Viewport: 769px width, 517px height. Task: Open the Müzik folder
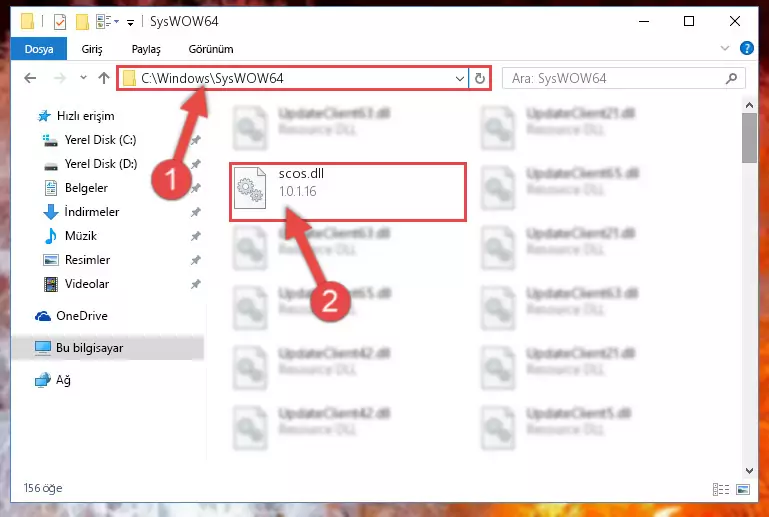coord(81,236)
